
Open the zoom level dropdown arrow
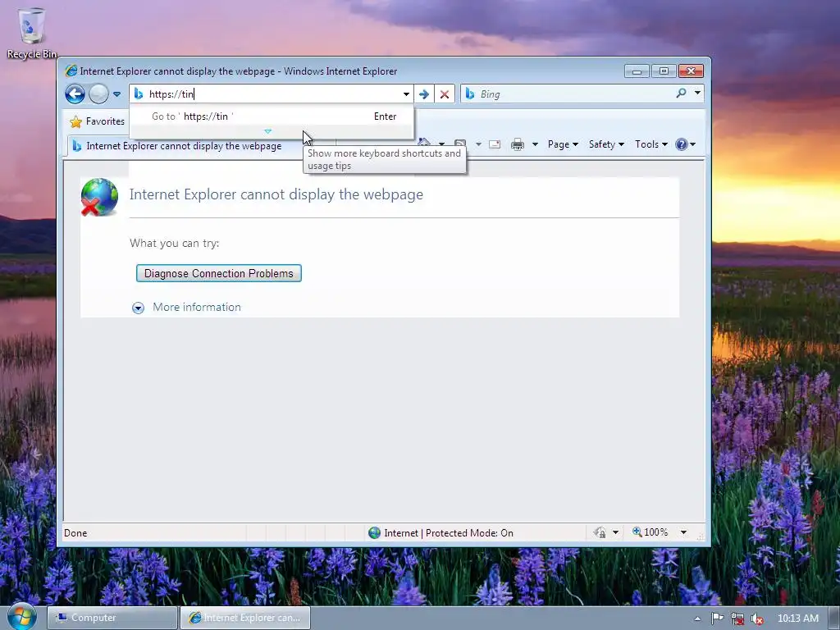point(683,532)
